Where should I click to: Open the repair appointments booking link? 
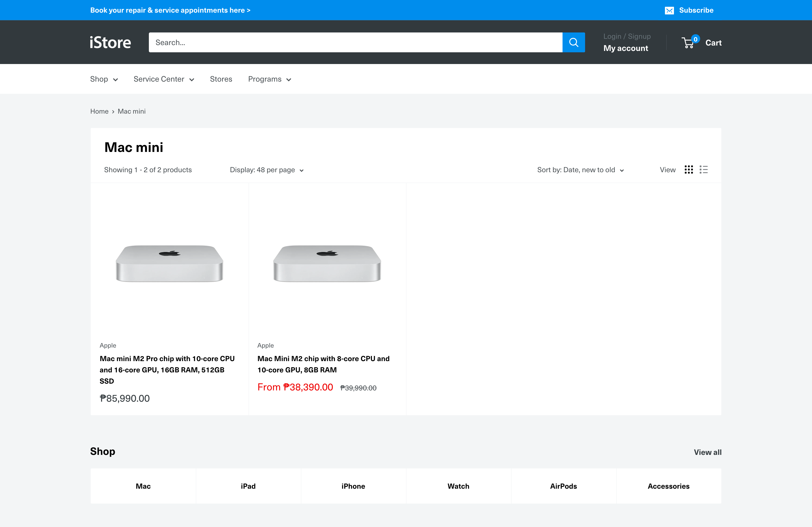click(x=170, y=10)
